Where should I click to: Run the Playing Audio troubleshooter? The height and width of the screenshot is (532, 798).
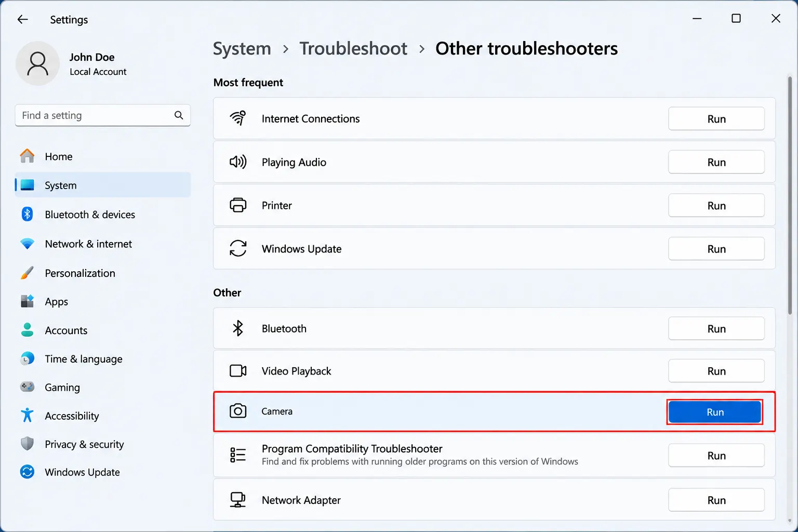(x=716, y=162)
